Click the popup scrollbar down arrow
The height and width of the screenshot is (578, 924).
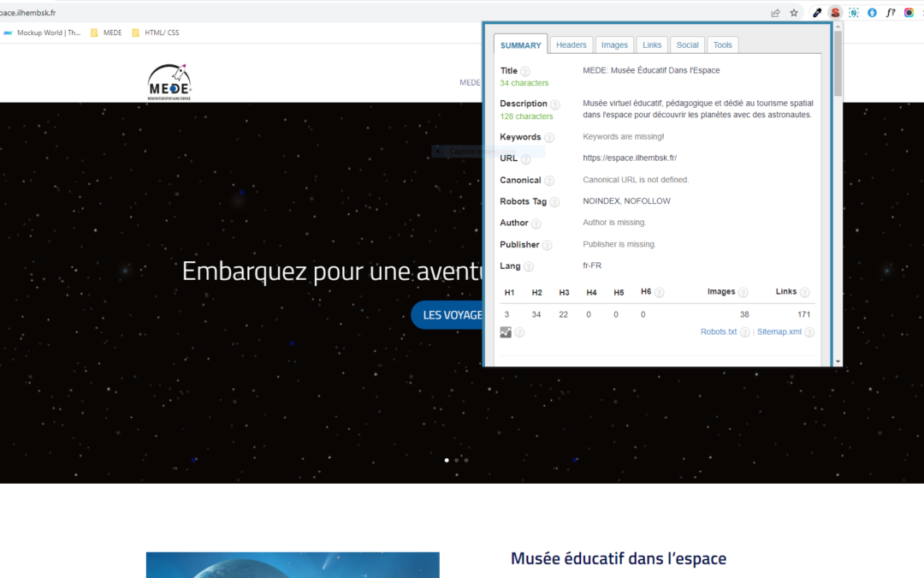tap(838, 361)
